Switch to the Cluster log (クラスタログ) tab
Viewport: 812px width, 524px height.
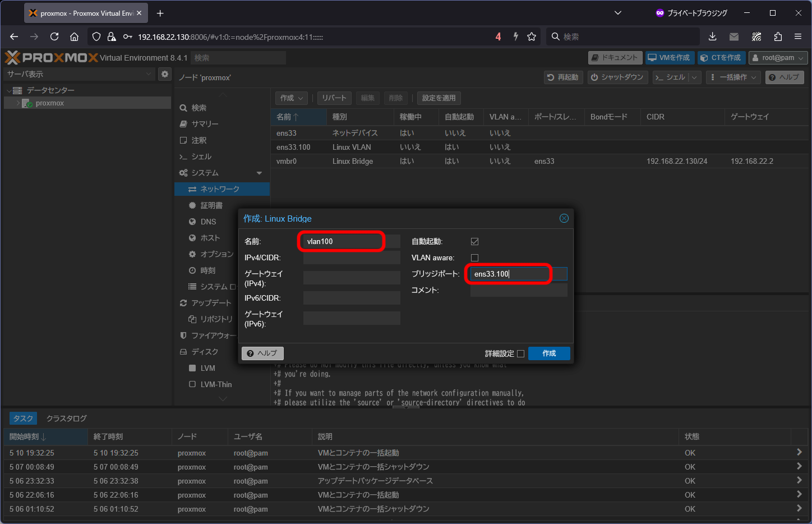pos(66,419)
